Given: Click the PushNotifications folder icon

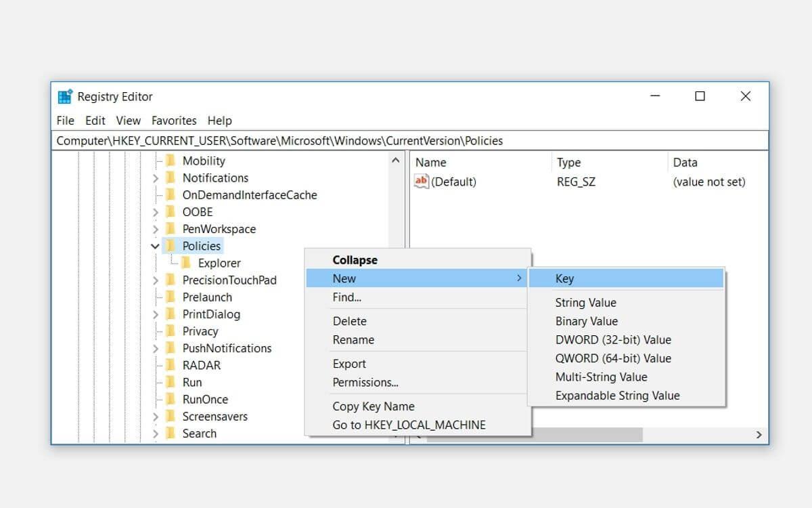Looking at the screenshot, I should coord(171,348).
